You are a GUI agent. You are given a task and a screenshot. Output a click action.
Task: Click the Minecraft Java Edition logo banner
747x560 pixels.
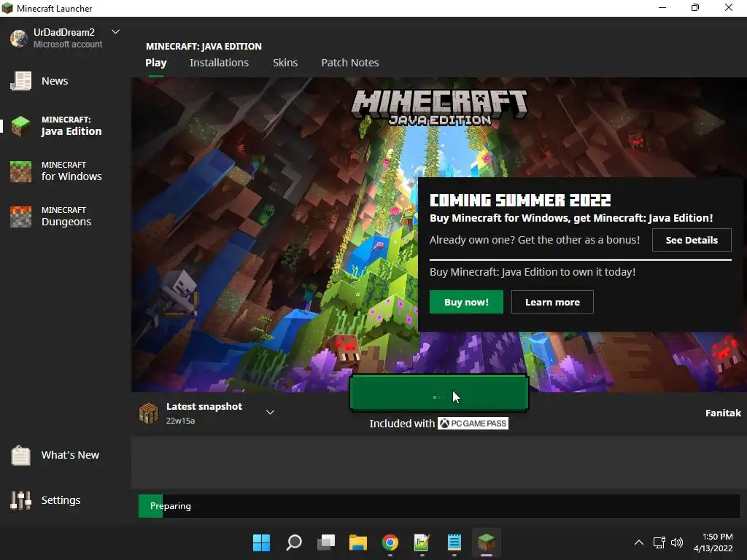440,107
